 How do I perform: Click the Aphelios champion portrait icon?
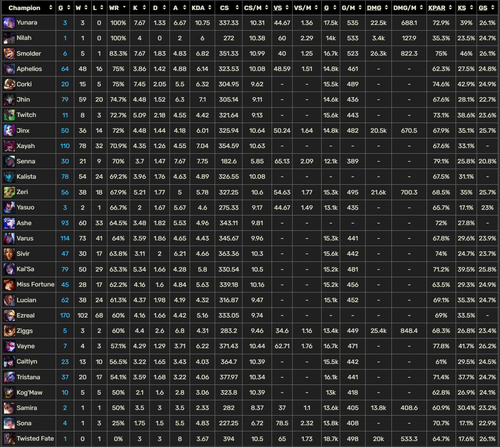pyautogui.click(x=9, y=69)
